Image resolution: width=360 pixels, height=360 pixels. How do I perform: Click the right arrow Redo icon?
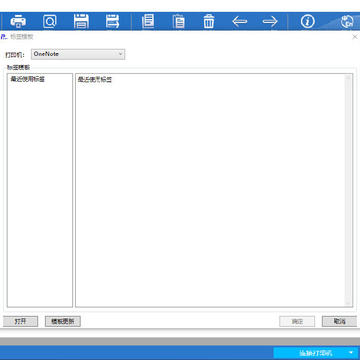pyautogui.click(x=270, y=22)
